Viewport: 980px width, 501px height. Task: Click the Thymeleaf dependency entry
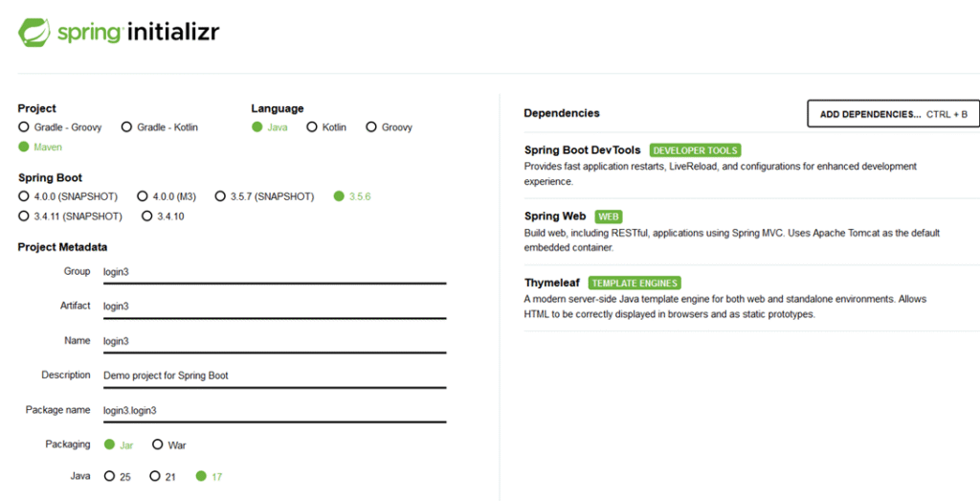552,284
